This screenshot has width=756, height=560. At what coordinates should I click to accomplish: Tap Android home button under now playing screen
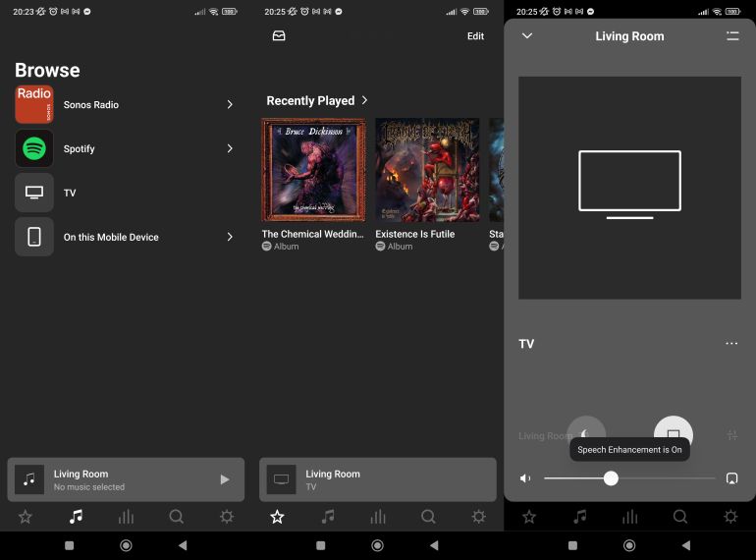pyautogui.click(x=629, y=545)
